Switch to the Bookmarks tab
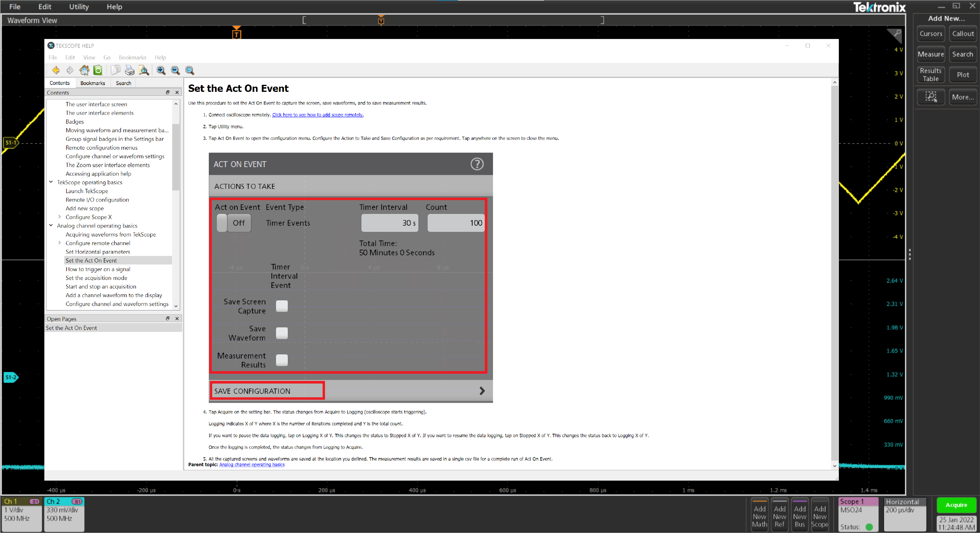 coord(92,83)
